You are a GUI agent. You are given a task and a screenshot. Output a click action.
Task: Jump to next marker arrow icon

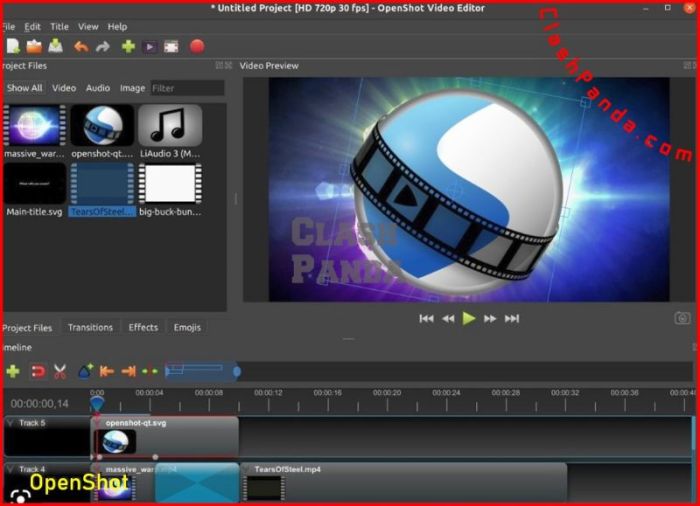pyautogui.click(x=129, y=371)
